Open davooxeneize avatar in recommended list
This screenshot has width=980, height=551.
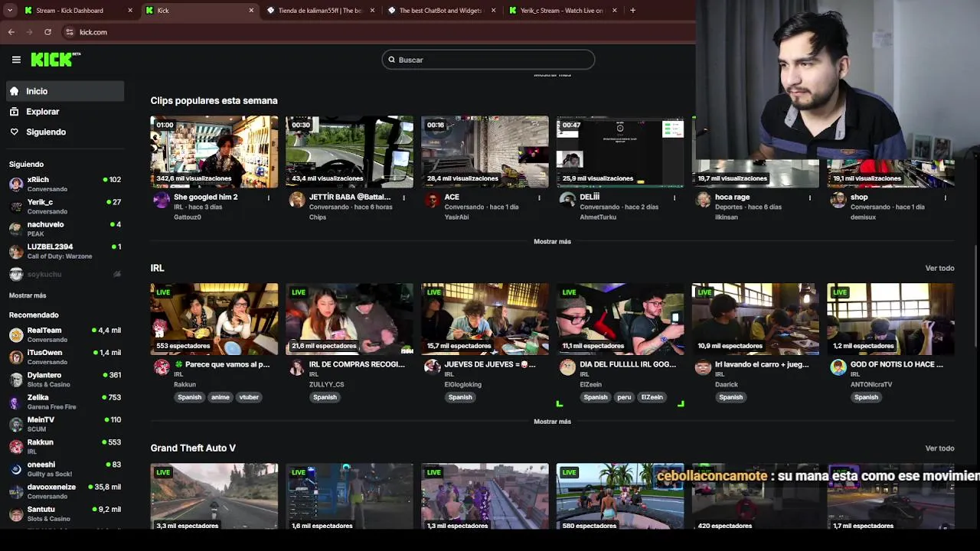tap(16, 491)
